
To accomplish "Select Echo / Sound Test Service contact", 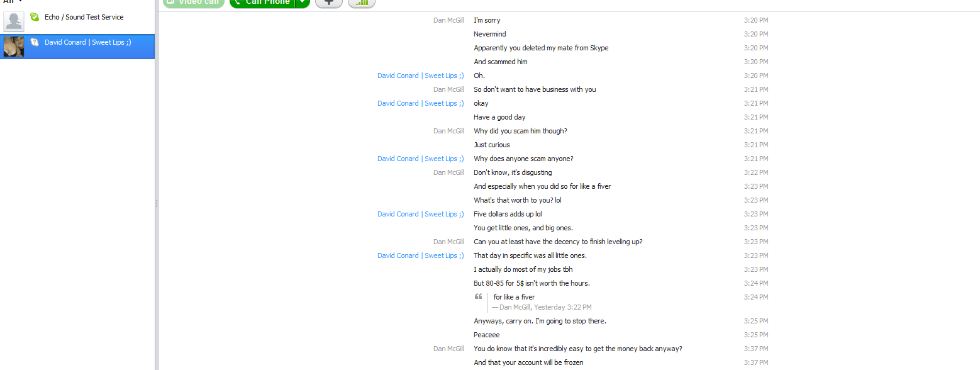I will [77, 21].
